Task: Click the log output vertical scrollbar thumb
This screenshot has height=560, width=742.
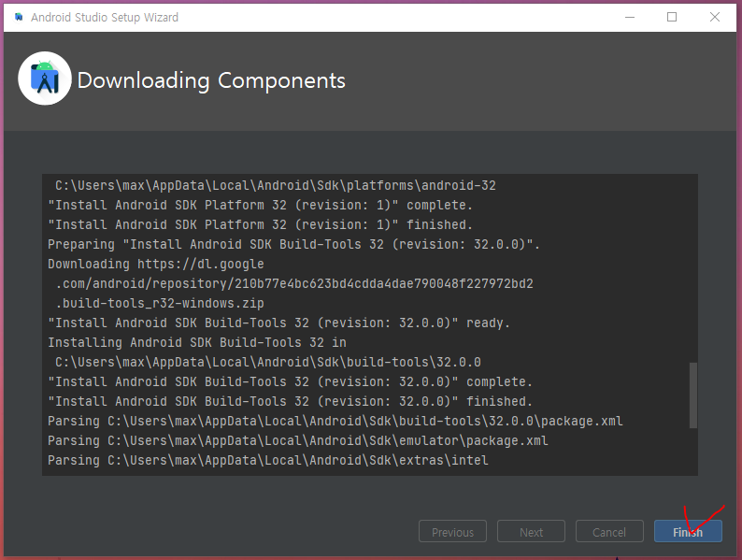Action: coord(692,395)
